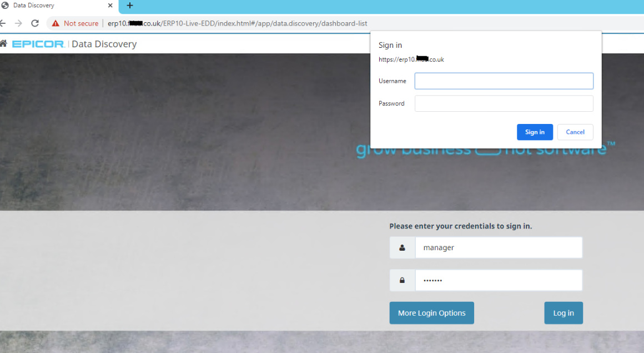644x353 pixels.
Task: Click the 'Not secure' label text
Action: (x=81, y=23)
